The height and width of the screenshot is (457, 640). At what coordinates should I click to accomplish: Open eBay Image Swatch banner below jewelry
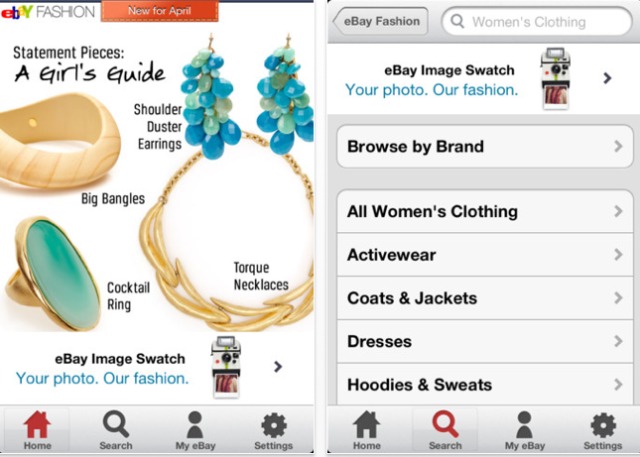pyautogui.click(x=157, y=368)
